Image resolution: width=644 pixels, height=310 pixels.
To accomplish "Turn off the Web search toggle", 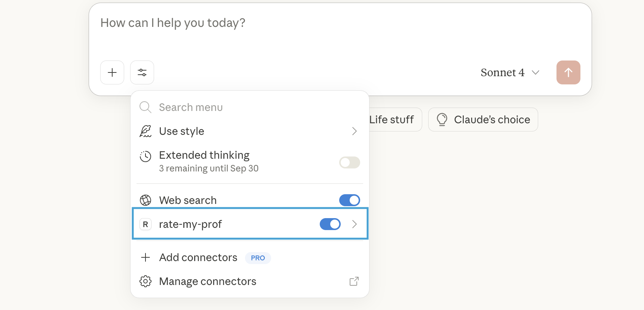I will (350, 200).
